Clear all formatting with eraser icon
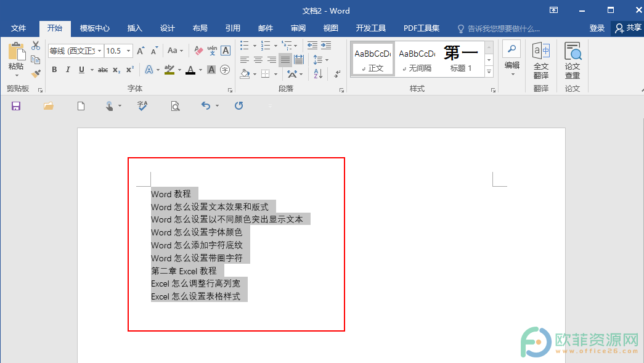The height and width of the screenshot is (363, 644). click(x=198, y=51)
